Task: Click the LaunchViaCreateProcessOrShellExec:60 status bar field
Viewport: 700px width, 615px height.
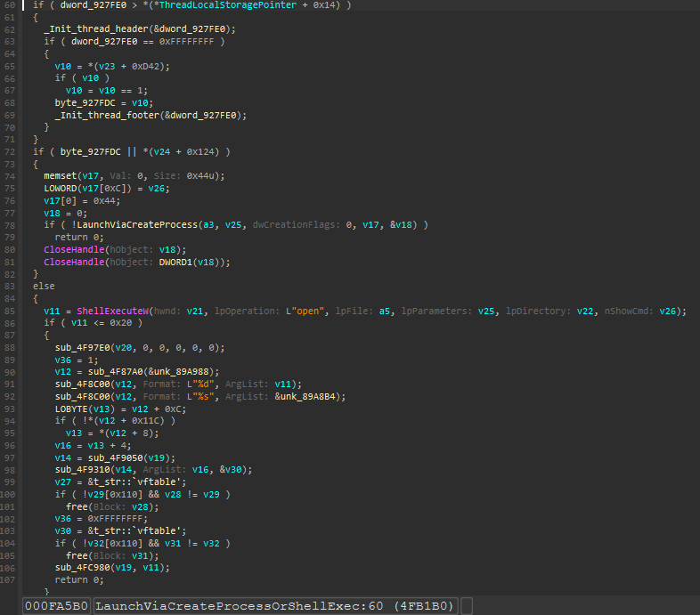Action: point(275,606)
